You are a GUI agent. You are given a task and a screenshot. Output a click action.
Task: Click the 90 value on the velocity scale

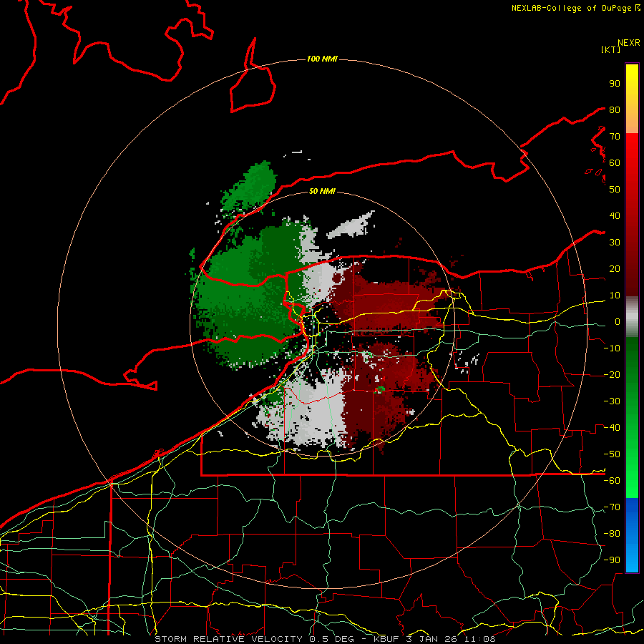click(x=615, y=84)
